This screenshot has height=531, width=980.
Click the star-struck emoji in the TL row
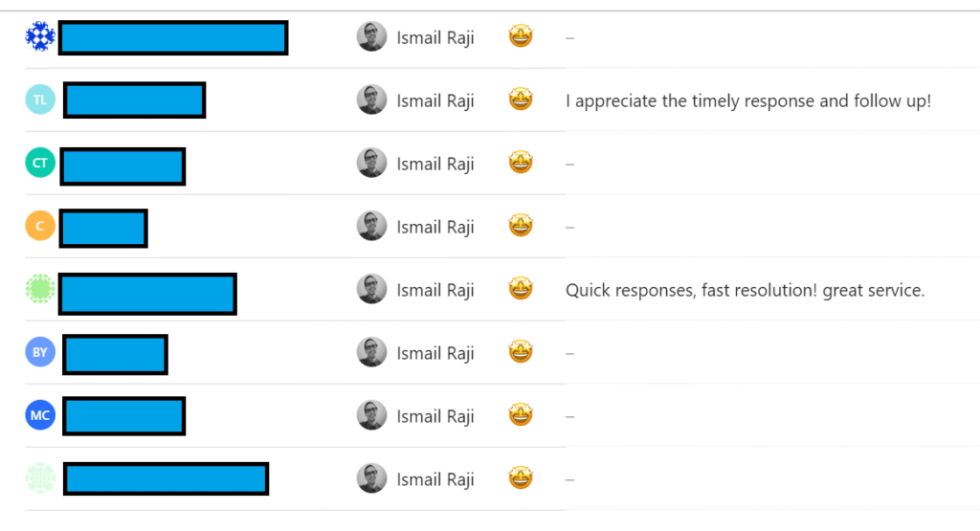pos(521,100)
